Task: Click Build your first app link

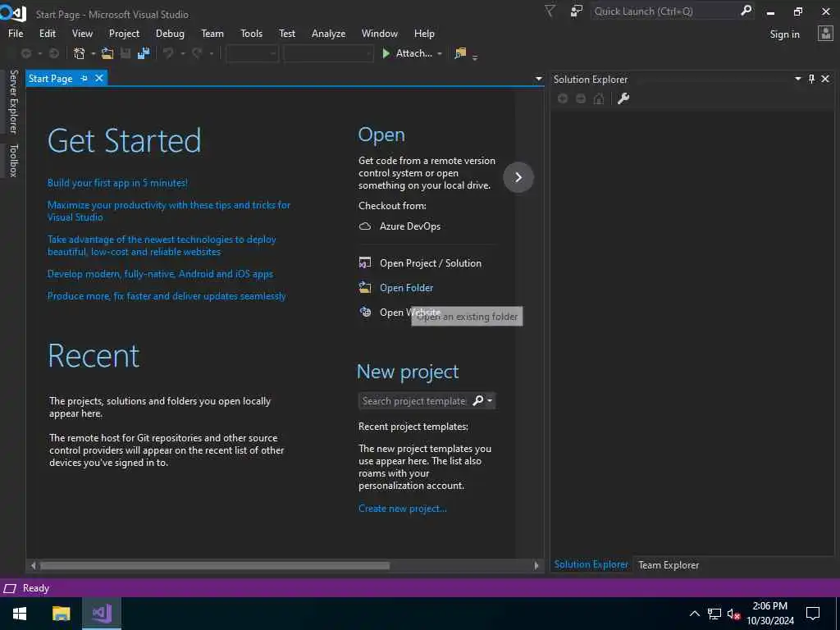Action: point(117,183)
